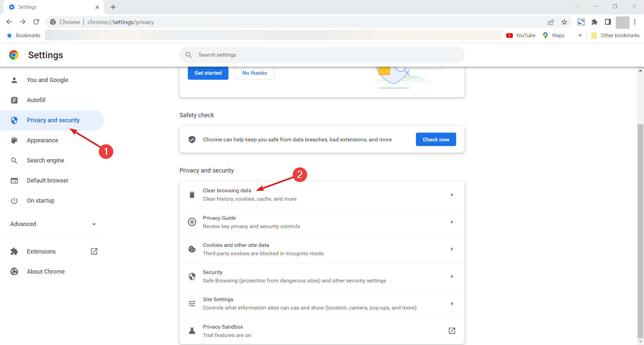Open the YouTube bookmark icon
644x345 pixels.
point(510,35)
